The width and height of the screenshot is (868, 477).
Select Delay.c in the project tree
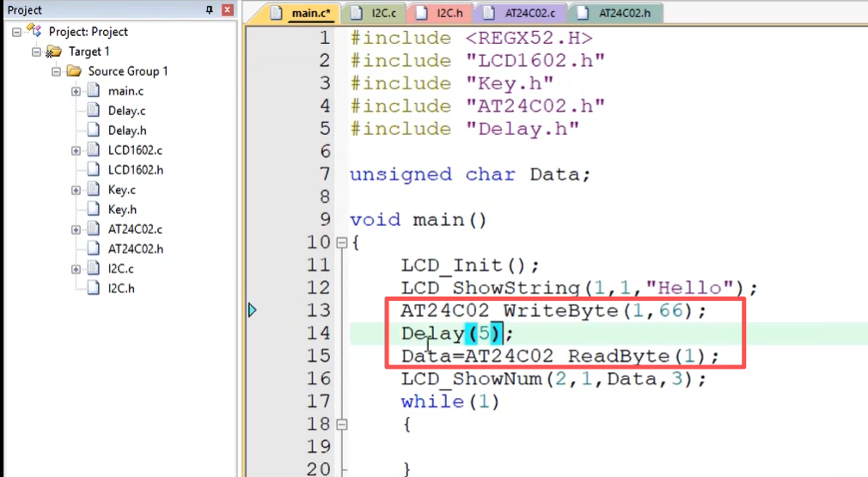[127, 111]
